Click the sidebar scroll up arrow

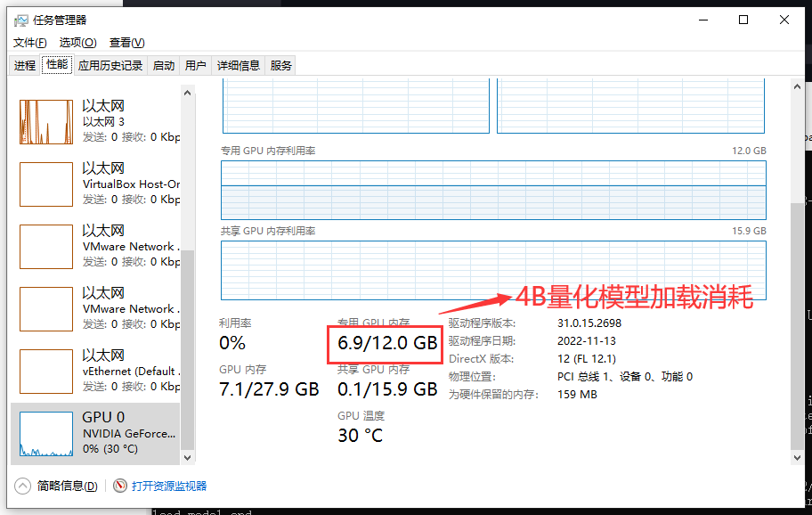point(187,92)
